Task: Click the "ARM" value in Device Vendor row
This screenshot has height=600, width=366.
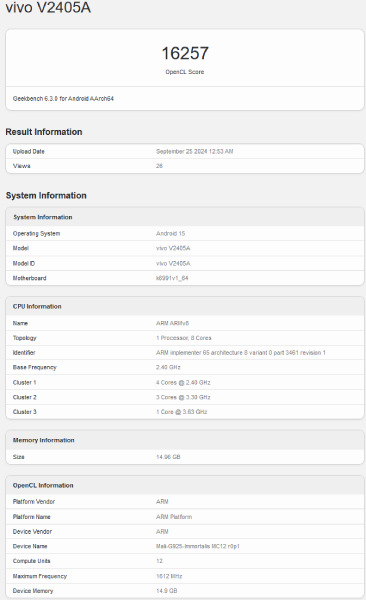Action: click(162, 532)
